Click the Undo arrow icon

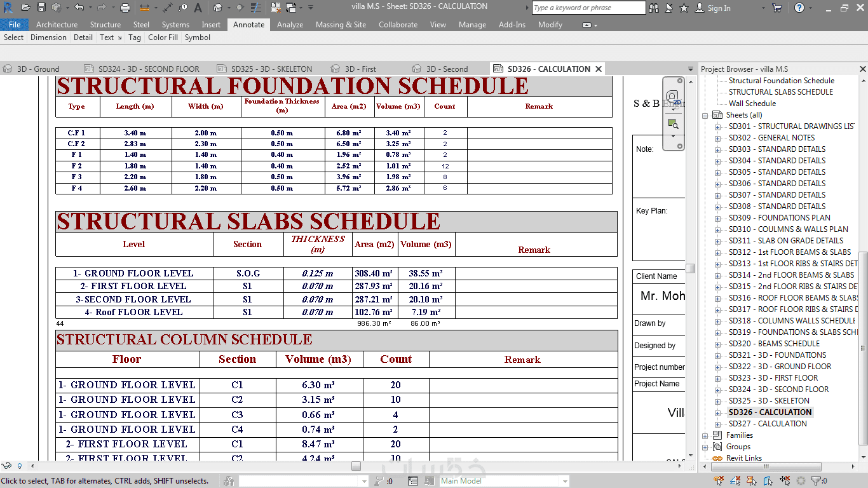coord(79,8)
